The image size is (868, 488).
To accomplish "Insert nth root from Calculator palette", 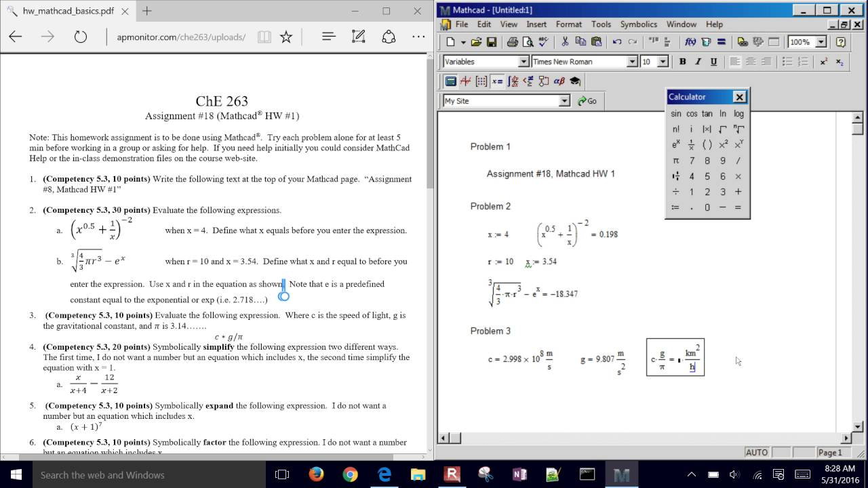I will [738, 129].
